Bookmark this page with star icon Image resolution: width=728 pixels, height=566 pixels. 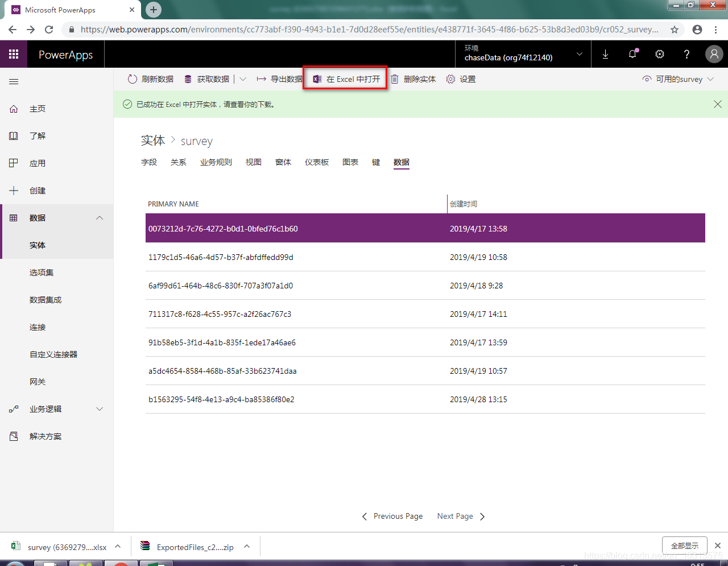(675, 30)
